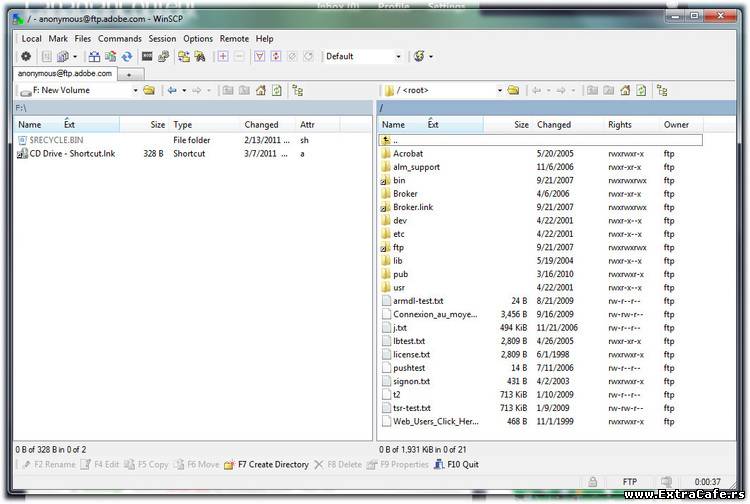Image resolution: width=750 pixels, height=504 pixels.
Task: Open the Options menu
Action: coord(198,39)
